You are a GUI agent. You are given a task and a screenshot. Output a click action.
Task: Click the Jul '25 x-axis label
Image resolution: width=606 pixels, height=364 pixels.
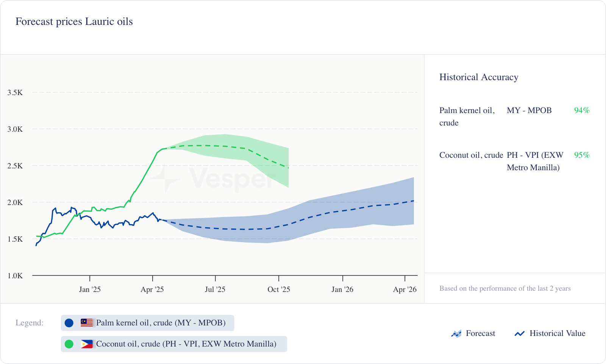[215, 289]
